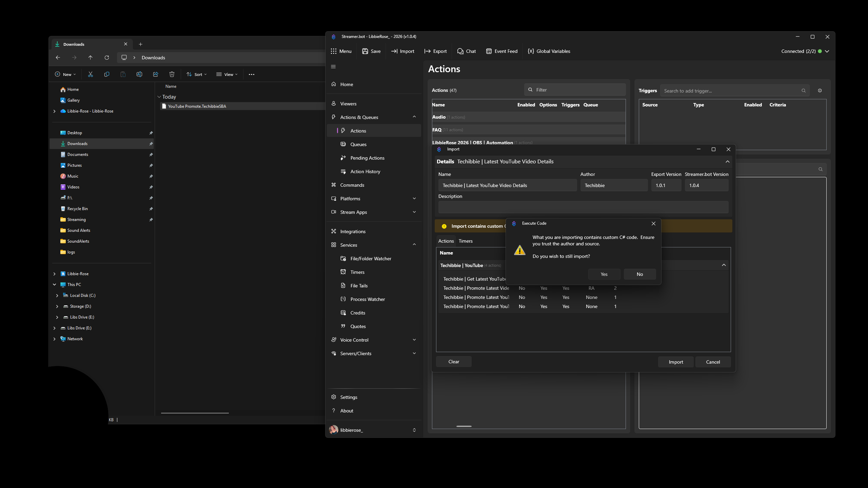Collapse the Details section of Import window

[x=727, y=162]
